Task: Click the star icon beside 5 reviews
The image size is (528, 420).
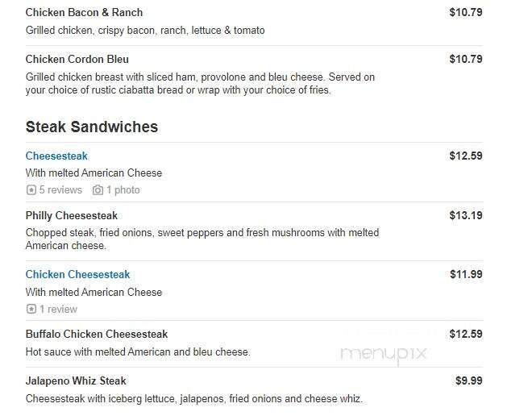Action: (x=31, y=190)
